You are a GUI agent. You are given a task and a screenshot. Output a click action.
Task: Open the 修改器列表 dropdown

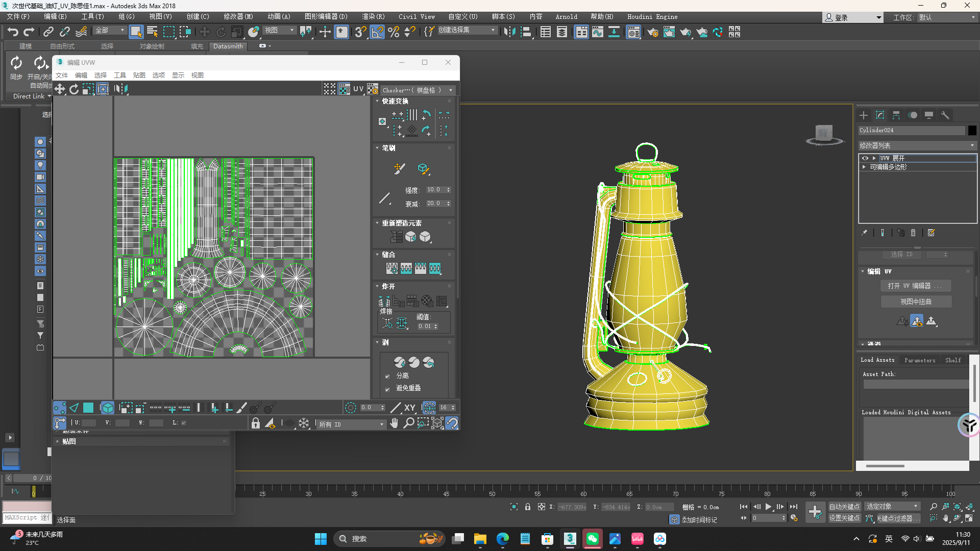(917, 145)
